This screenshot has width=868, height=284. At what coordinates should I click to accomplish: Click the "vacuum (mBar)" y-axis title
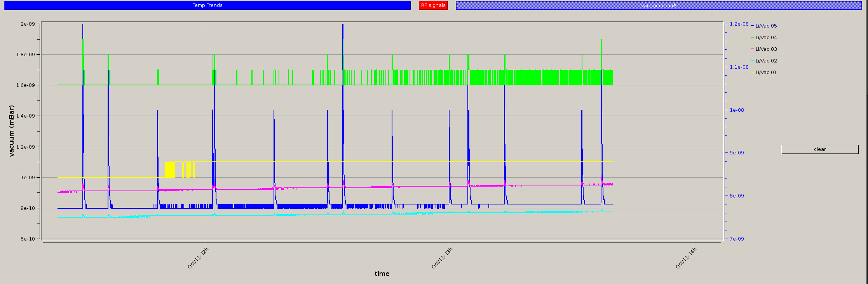tap(12, 131)
